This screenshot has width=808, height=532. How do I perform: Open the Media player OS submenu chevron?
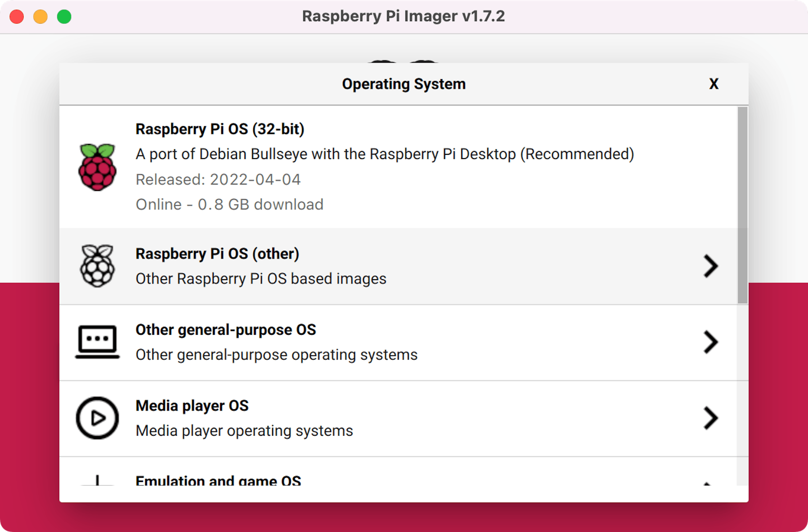[x=711, y=418]
